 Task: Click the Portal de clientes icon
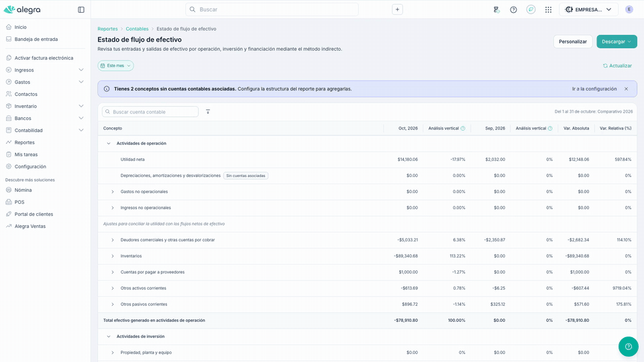(x=9, y=215)
